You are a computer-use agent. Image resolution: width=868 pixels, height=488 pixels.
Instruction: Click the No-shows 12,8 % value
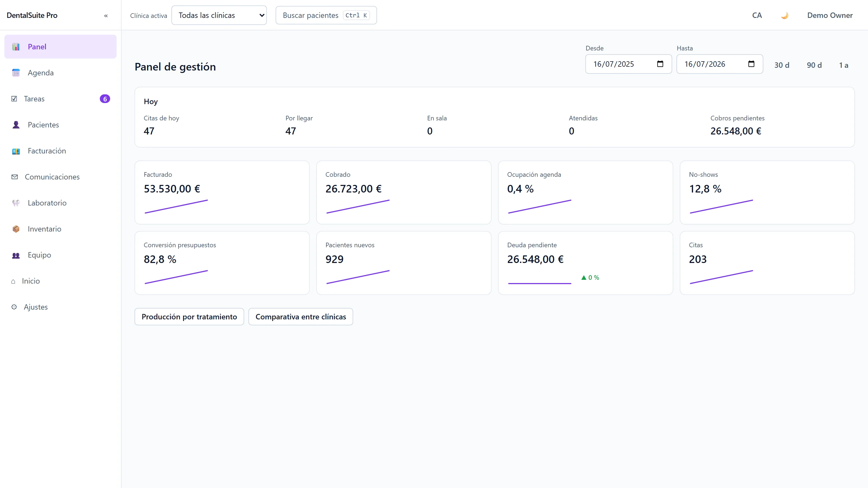[705, 189]
